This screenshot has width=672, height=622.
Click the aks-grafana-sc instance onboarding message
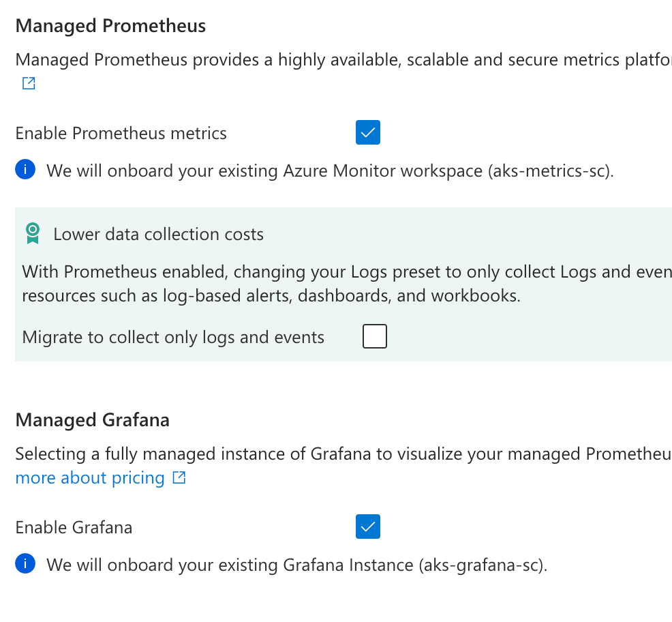296,565
